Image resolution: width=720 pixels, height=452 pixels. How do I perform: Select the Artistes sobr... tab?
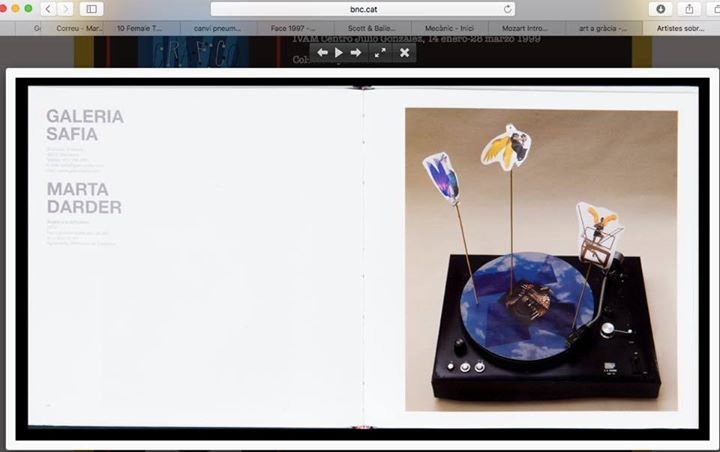point(681,28)
